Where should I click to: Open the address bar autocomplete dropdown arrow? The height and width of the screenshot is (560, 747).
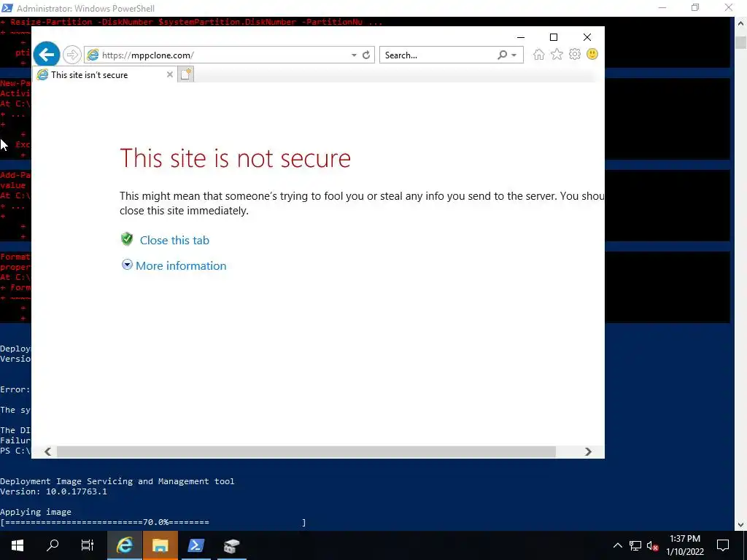tap(354, 55)
